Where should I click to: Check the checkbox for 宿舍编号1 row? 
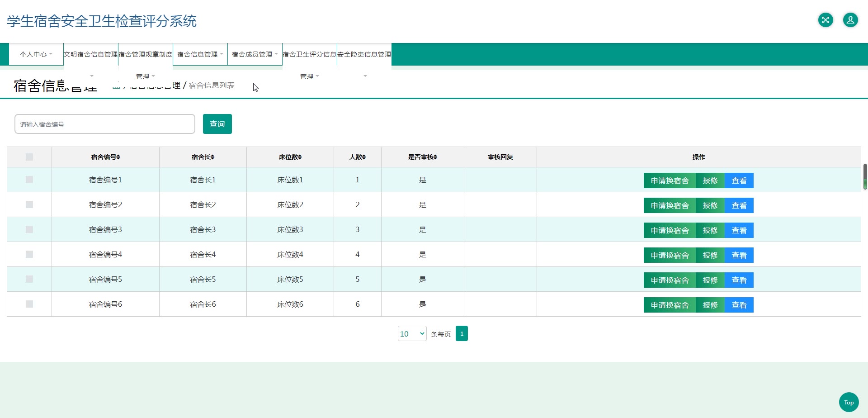click(29, 180)
